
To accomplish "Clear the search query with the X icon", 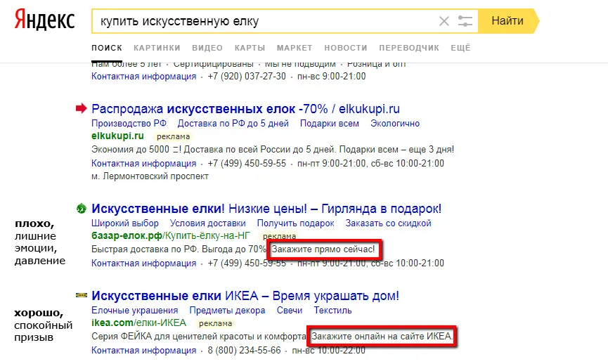I will tap(444, 21).
